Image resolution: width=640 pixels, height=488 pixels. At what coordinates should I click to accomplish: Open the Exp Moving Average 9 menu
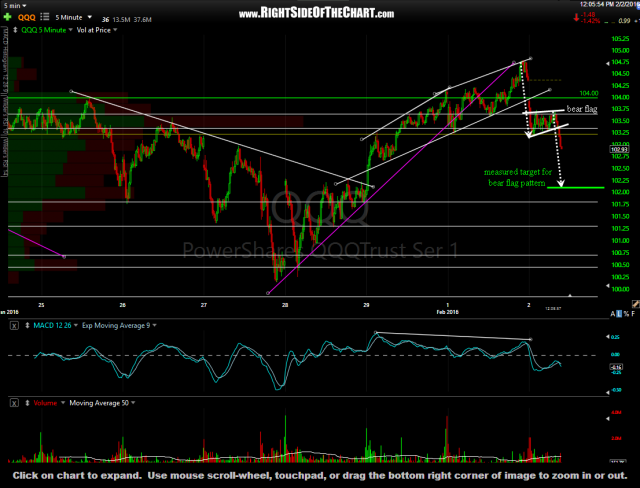[x=120, y=325]
